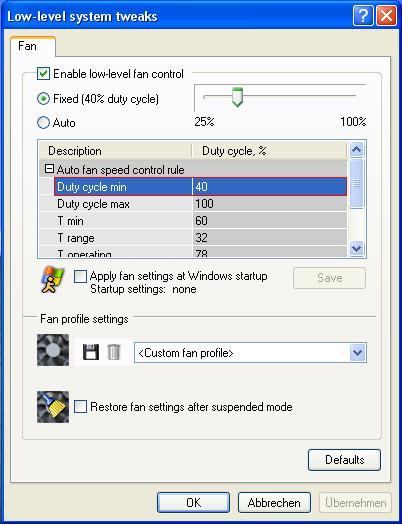Enable Apply fan settings at Windows startup

80,277
